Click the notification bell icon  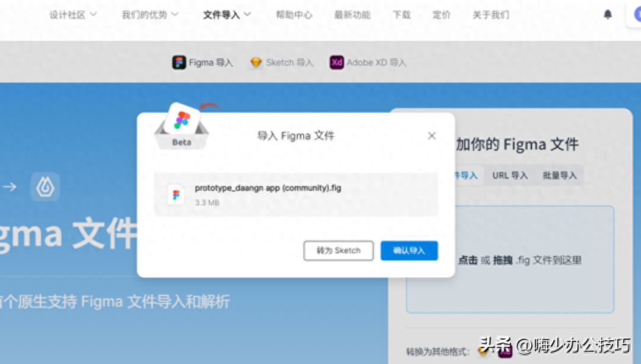[607, 15]
